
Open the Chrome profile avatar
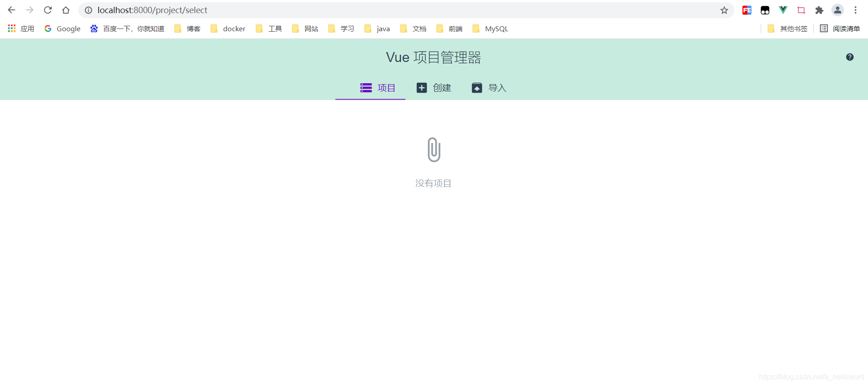pos(838,10)
